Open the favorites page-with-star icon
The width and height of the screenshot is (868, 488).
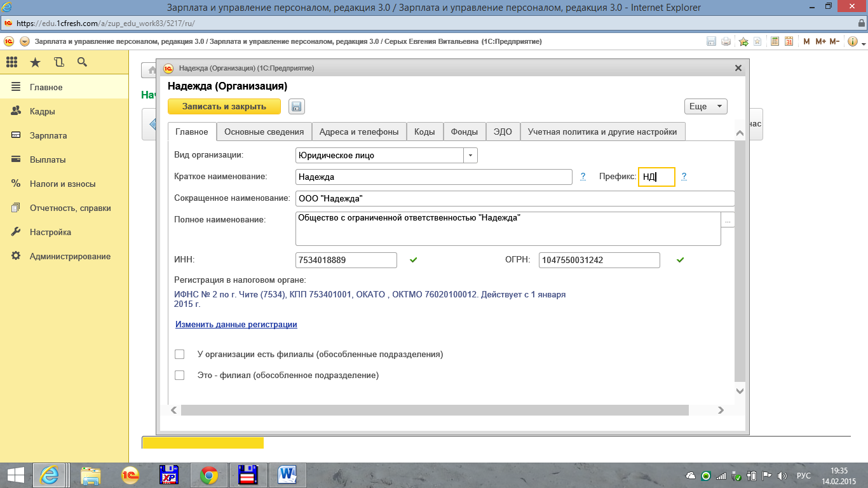click(757, 41)
